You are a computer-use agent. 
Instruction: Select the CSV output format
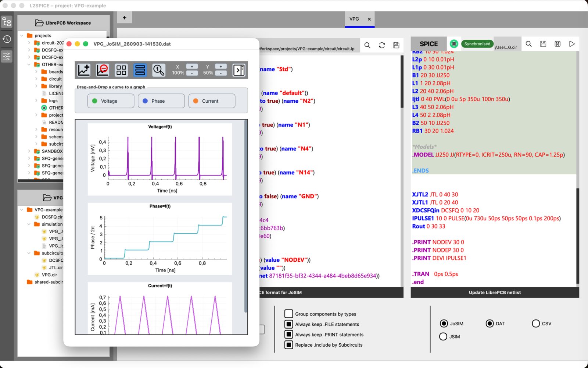point(536,323)
